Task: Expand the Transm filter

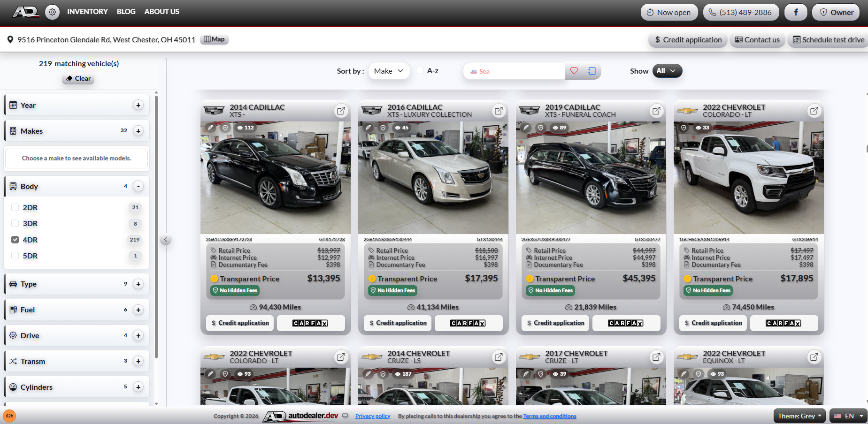Action: tap(138, 361)
